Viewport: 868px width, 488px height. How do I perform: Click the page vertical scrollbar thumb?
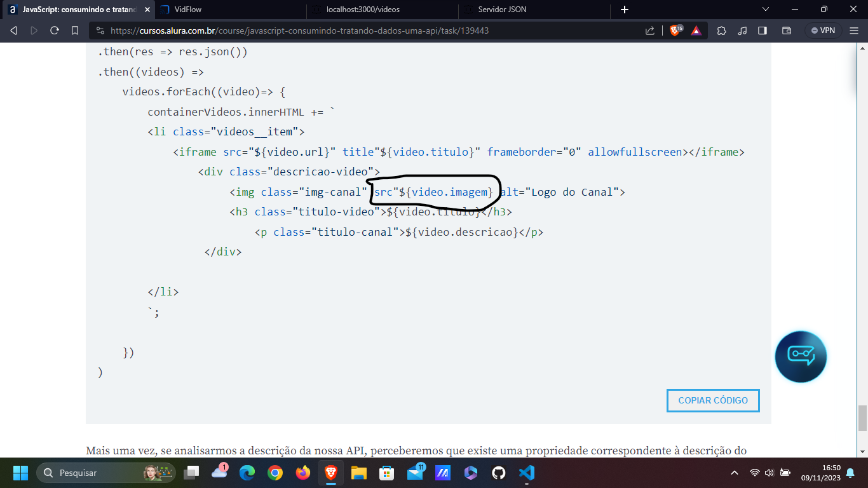(863, 418)
